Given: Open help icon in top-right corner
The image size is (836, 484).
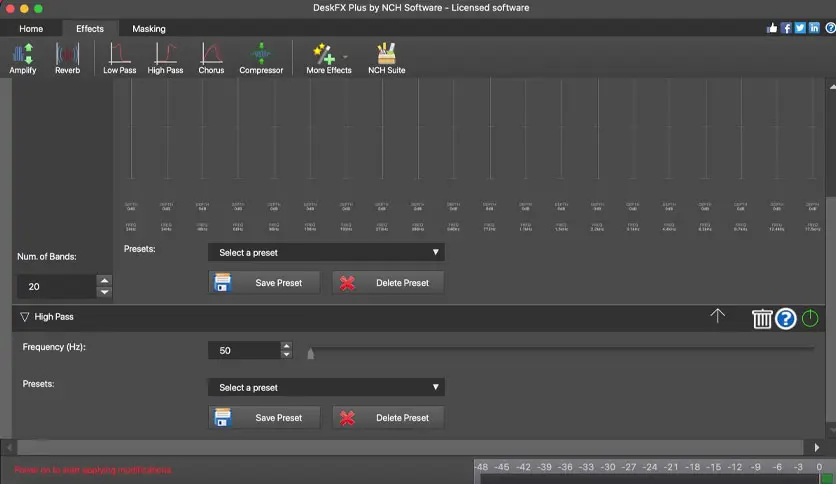Looking at the screenshot, I should (x=830, y=28).
